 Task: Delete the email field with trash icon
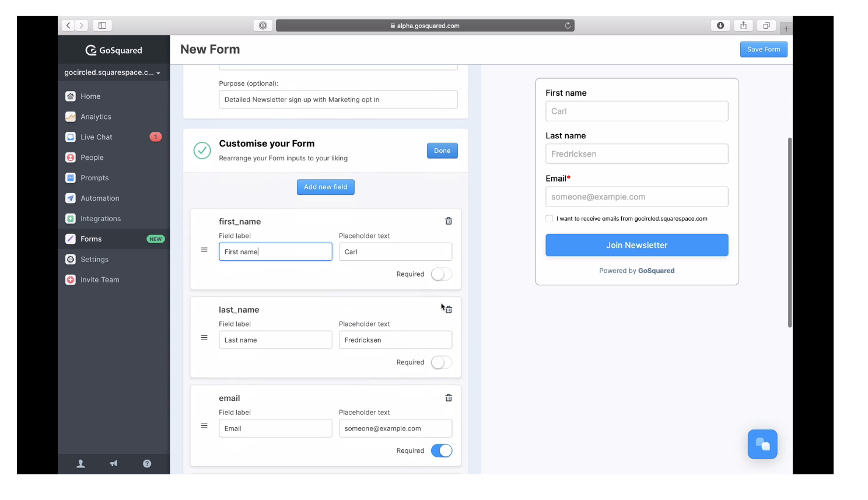pyautogui.click(x=449, y=398)
